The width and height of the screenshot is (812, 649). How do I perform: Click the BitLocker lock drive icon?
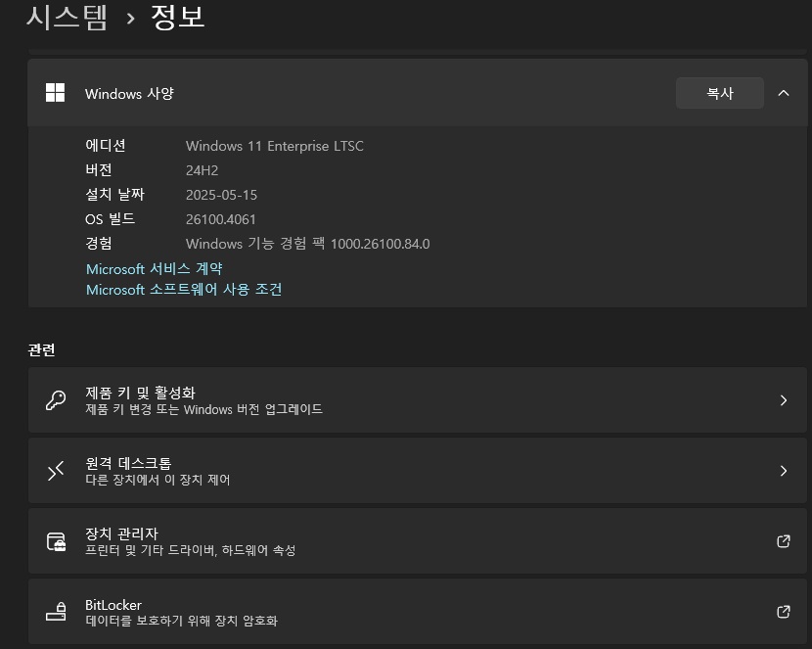(x=56, y=611)
